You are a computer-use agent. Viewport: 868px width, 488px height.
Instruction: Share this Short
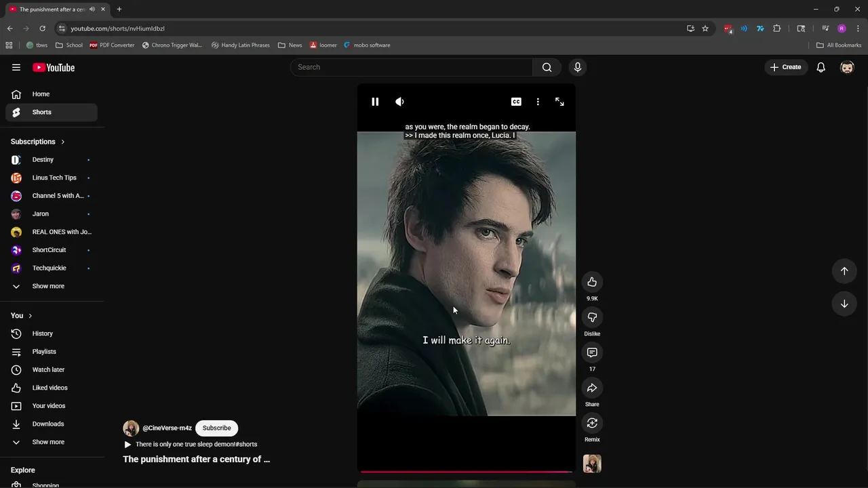point(592,388)
